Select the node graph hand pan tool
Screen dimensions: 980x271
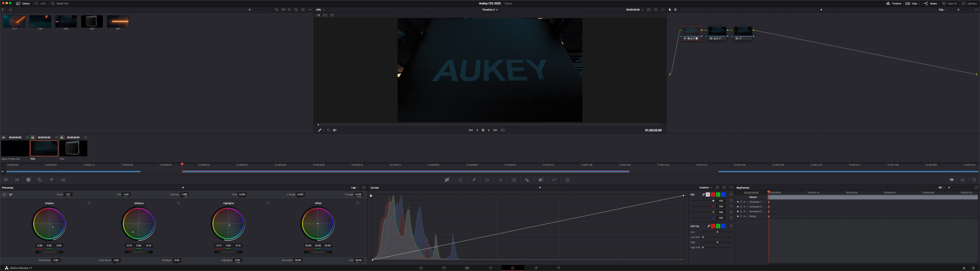pos(675,10)
